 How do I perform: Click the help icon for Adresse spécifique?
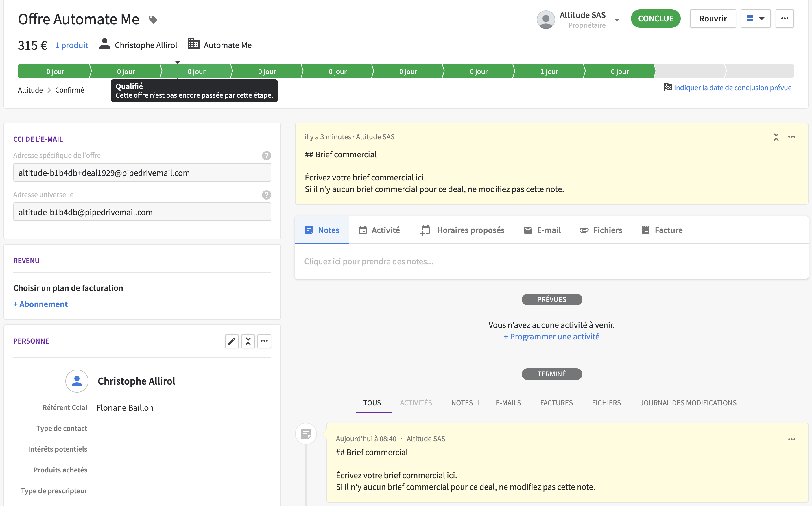coord(266,155)
